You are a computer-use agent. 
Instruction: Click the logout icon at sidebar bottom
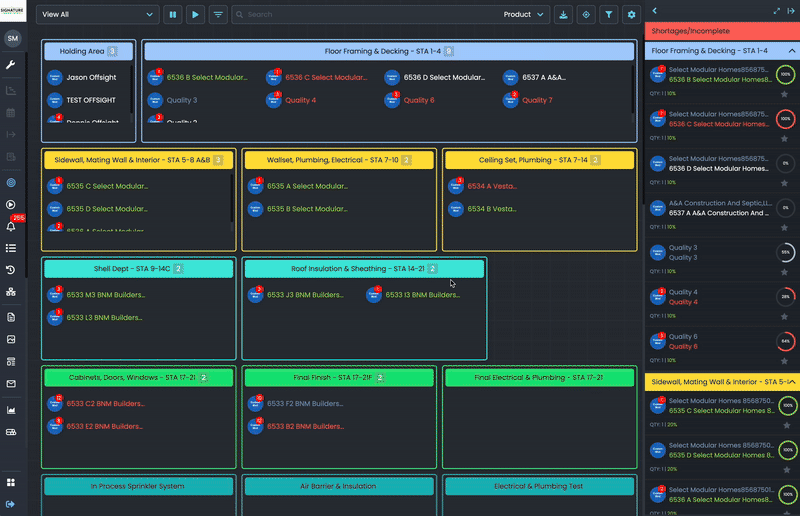tap(11, 503)
